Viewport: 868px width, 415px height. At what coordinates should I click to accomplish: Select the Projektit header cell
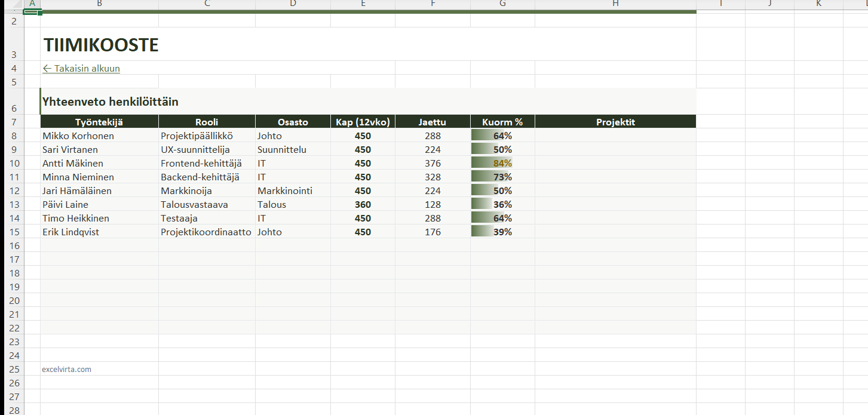615,122
